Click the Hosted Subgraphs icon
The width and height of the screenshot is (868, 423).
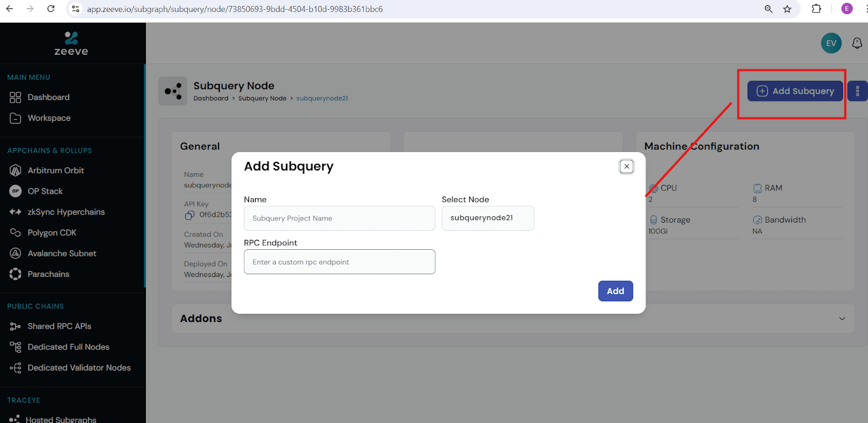pyautogui.click(x=14, y=419)
